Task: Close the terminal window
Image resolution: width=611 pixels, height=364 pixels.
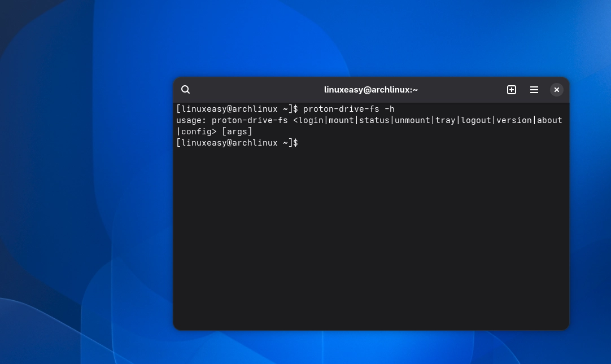Action: (556, 90)
